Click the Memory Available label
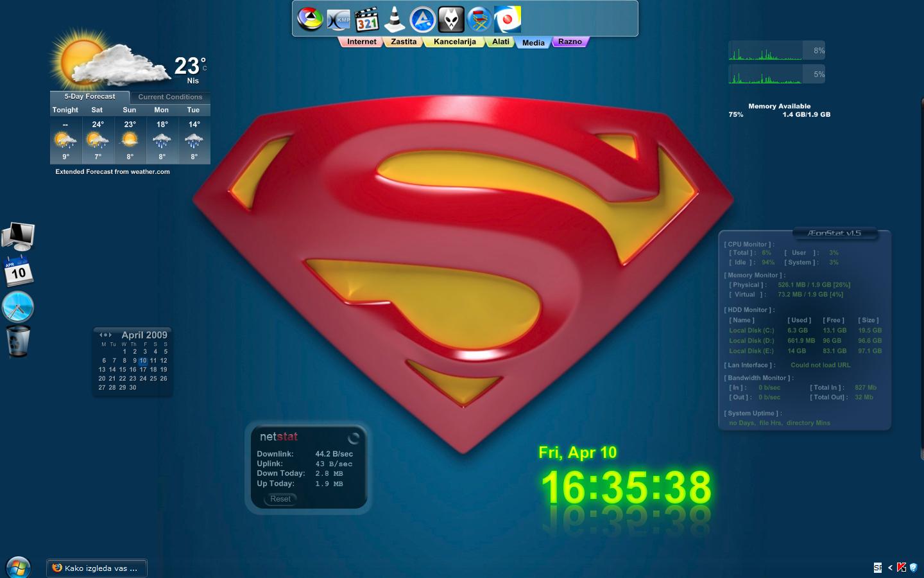The image size is (924, 578). (x=779, y=106)
